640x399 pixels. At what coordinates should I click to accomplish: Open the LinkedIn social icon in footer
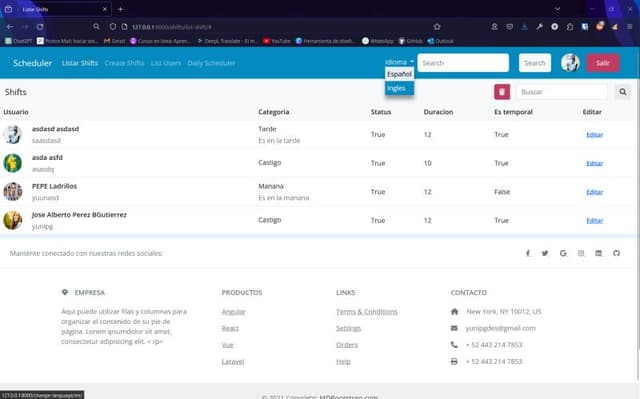(x=598, y=253)
